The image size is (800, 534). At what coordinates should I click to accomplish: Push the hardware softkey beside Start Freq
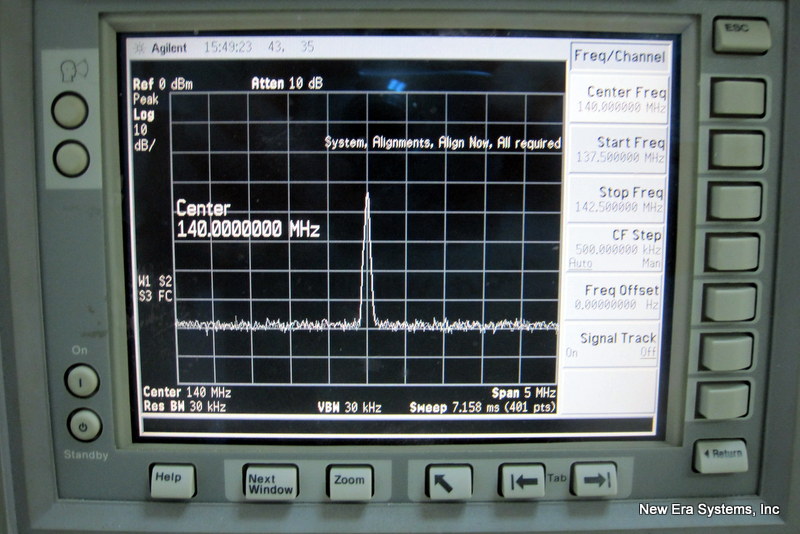736,149
